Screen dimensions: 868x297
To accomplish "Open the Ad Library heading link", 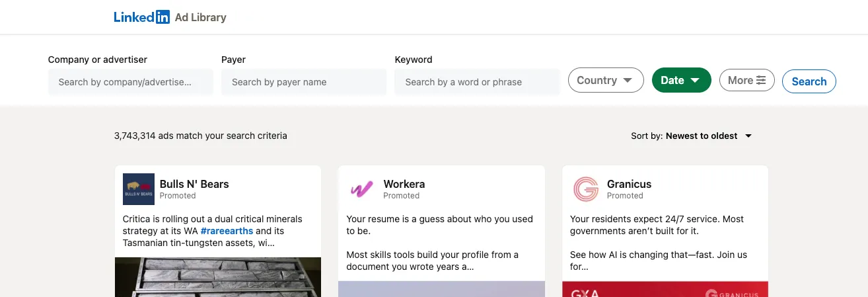I will pyautogui.click(x=200, y=17).
